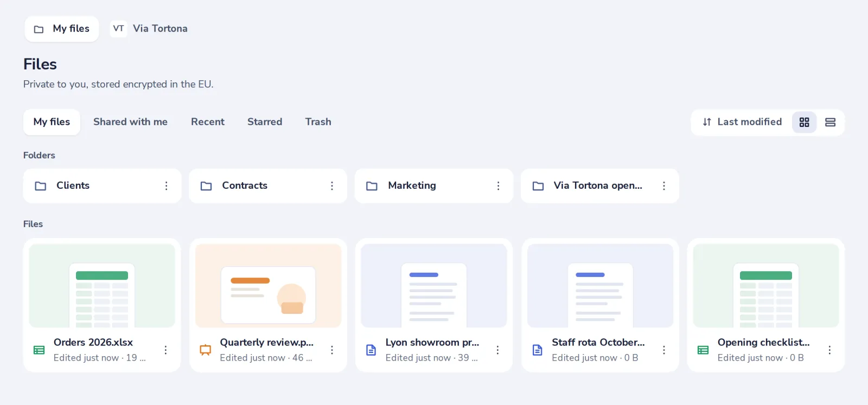Select the My files tab

point(52,123)
